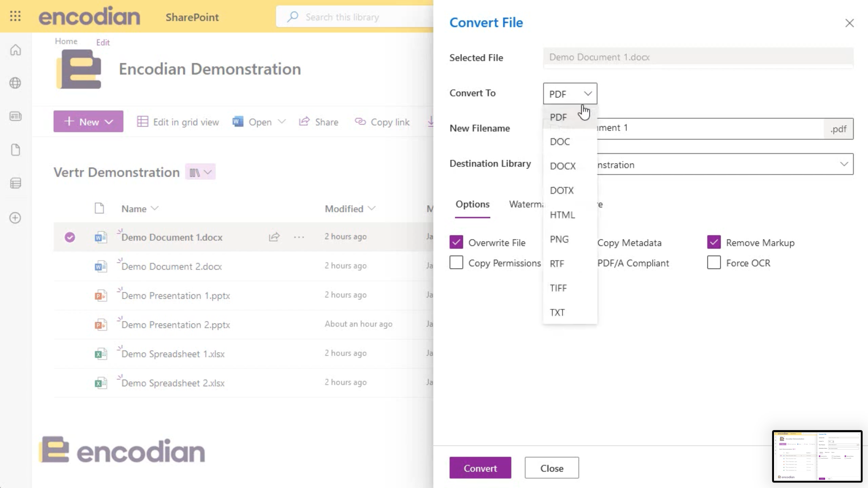
Task: Open the news icon in left sidebar
Action: click(x=15, y=117)
